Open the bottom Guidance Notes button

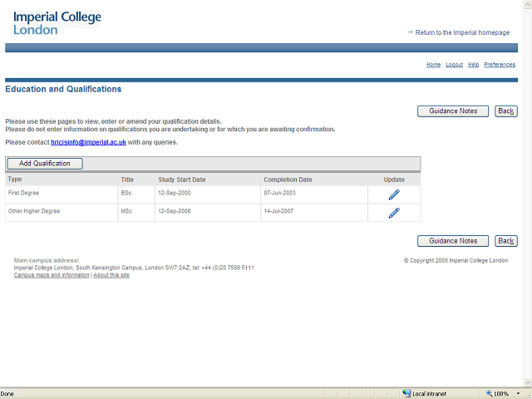coord(452,241)
